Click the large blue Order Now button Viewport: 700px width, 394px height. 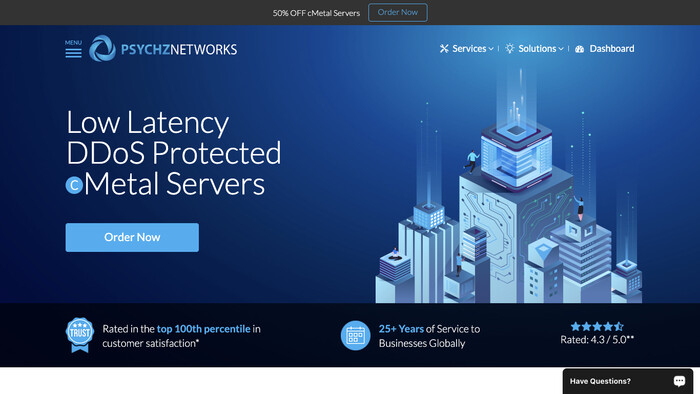point(132,237)
